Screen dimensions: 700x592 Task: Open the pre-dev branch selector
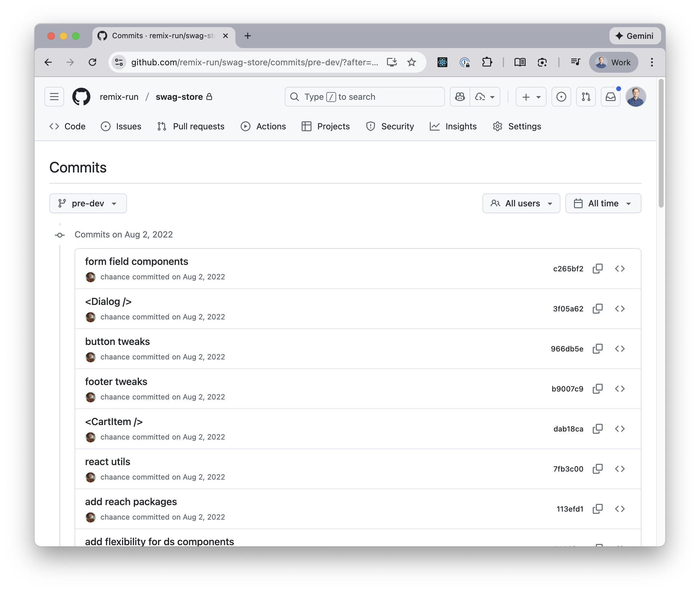pos(87,203)
